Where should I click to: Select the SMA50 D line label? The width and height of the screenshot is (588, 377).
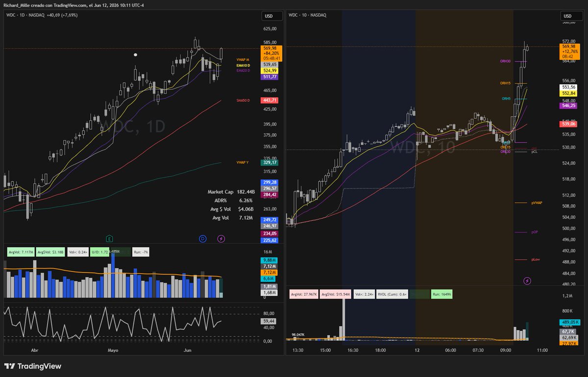click(x=243, y=100)
